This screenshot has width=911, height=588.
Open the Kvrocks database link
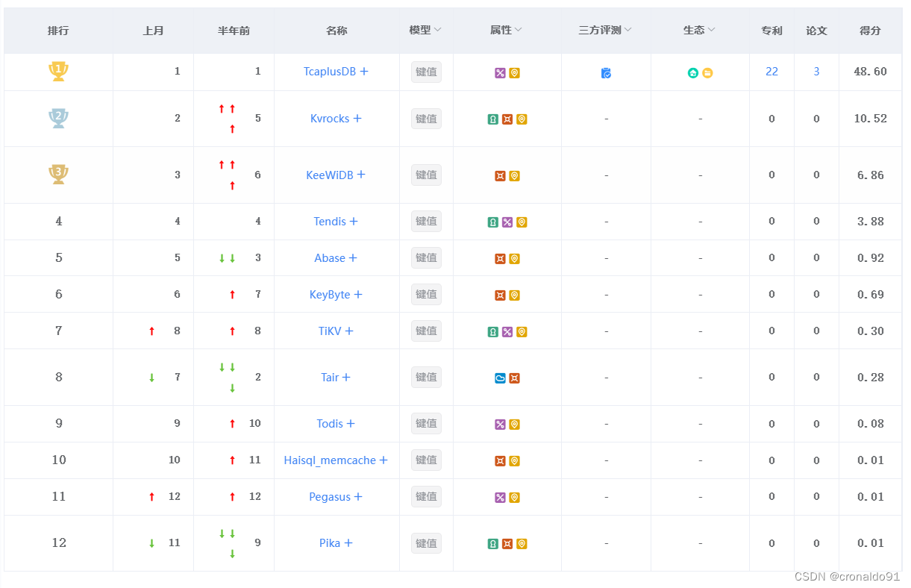click(x=330, y=119)
